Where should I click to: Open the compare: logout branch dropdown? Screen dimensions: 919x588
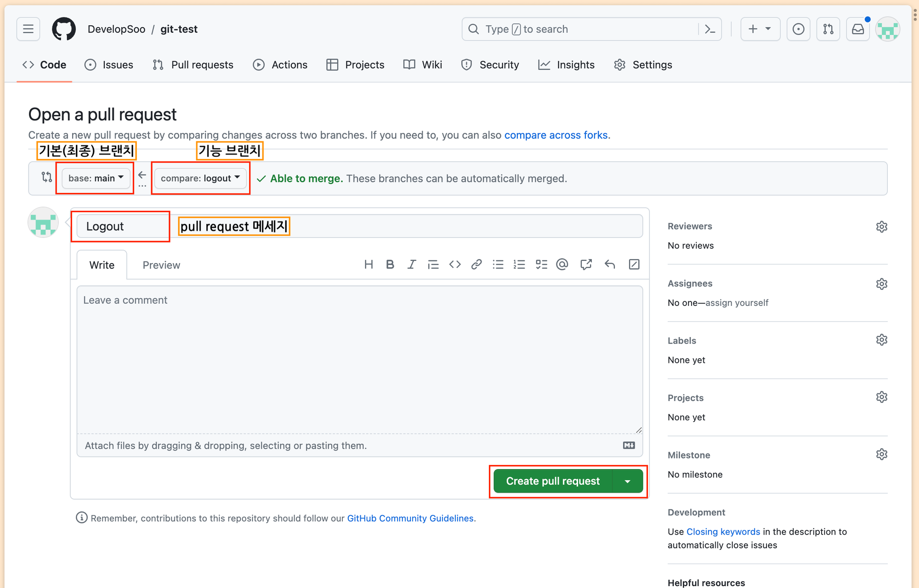200,178
